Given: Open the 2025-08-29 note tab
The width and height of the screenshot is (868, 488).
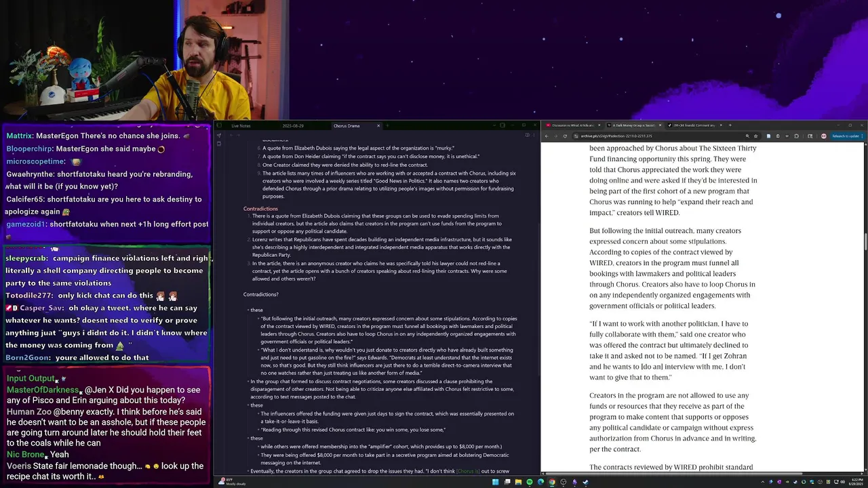Looking at the screenshot, I should [x=293, y=125].
